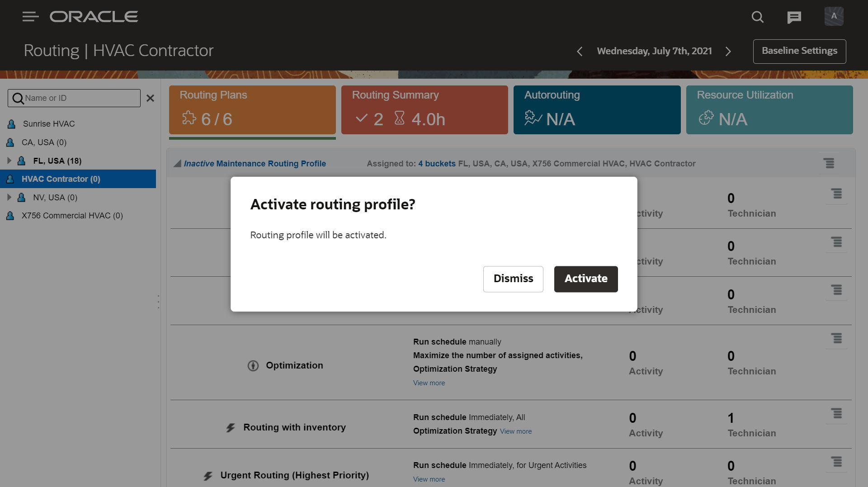Image resolution: width=868 pixels, height=487 pixels.
Task: Click the Oracle logo
Action: 94,17
